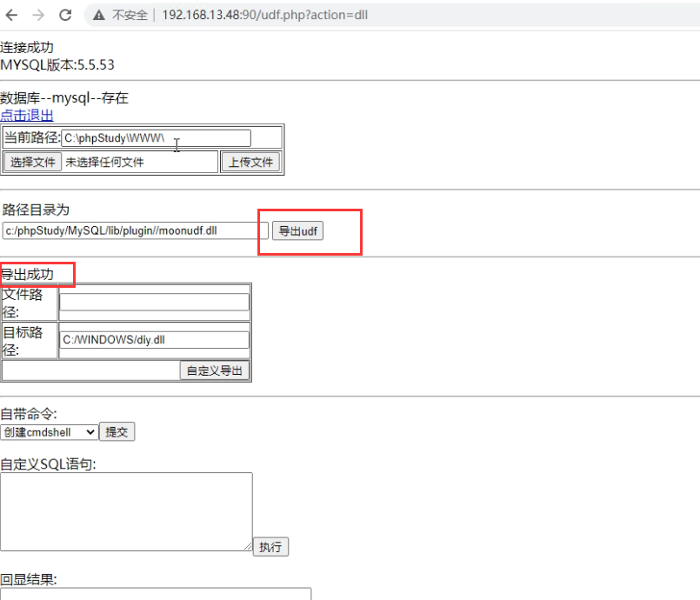Expand the 创建cmdshell command dropdown
700x600 pixels.
(50, 432)
